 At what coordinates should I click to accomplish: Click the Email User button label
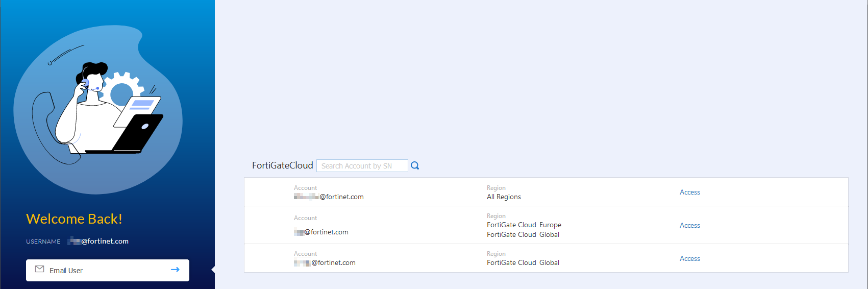point(66,271)
